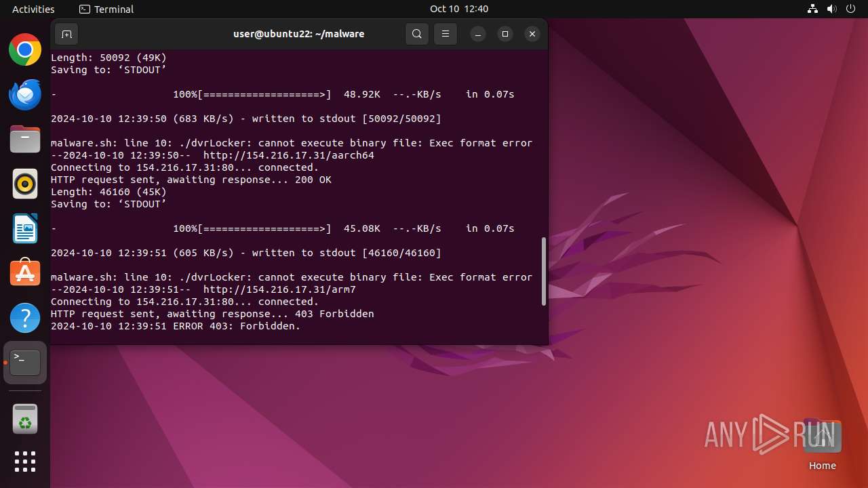Viewport: 868px width, 488px height.
Task: Maximize the terminal window
Action: (x=505, y=34)
